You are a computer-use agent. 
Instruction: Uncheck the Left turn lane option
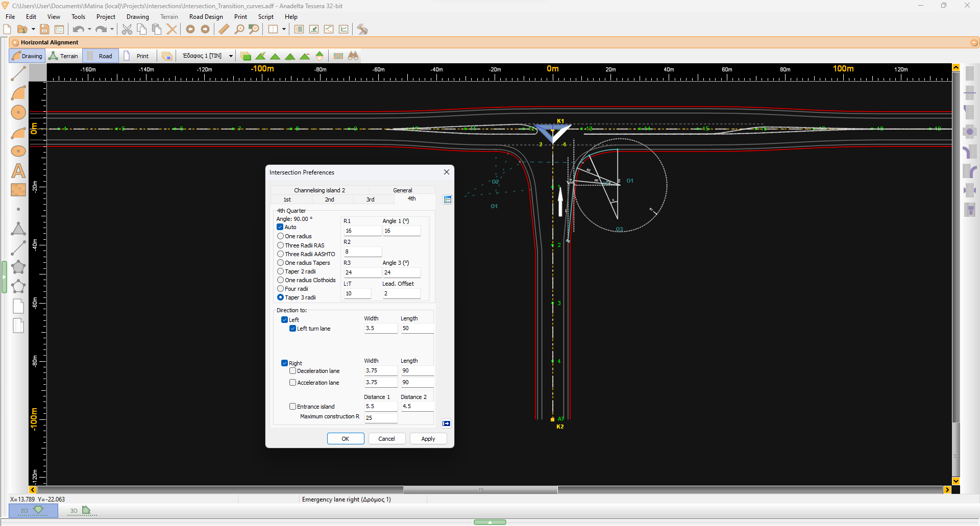point(292,329)
